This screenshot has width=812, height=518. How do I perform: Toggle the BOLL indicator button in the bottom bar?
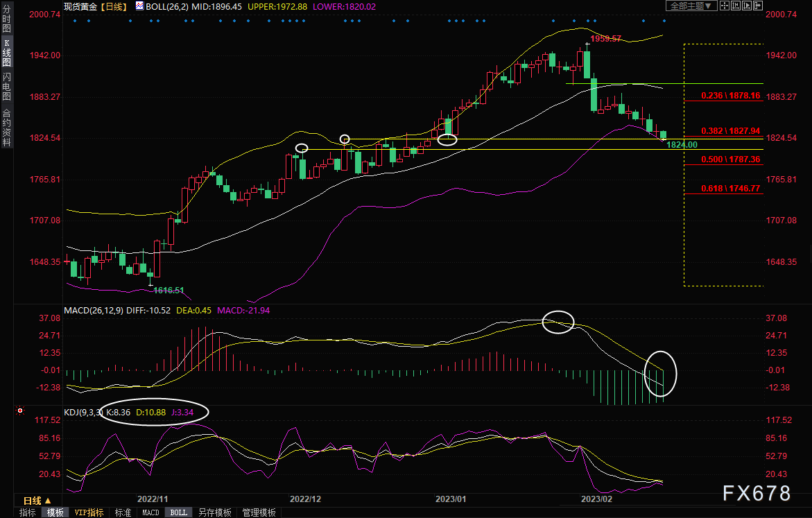point(178,512)
